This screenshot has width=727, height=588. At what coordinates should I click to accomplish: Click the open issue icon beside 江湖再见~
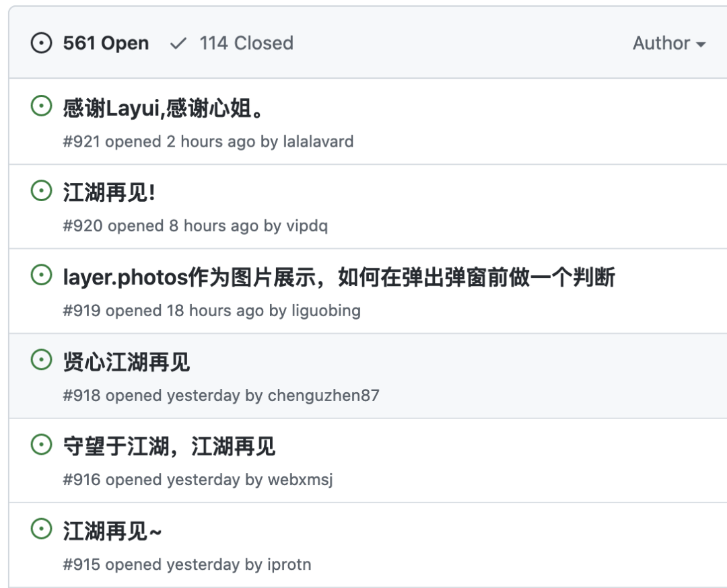42,529
